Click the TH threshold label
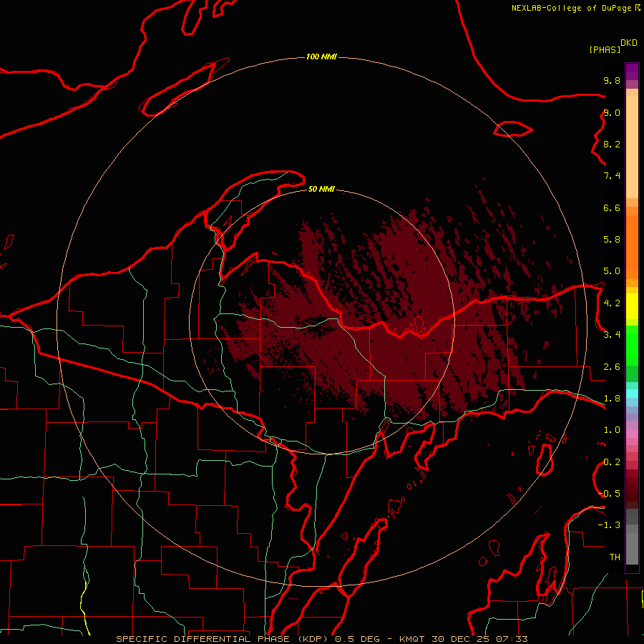 [x=615, y=557]
